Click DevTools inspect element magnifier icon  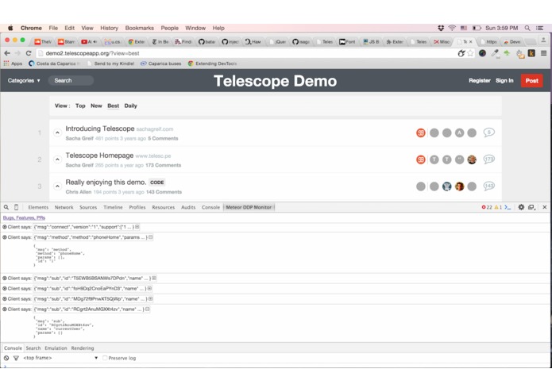(6, 207)
